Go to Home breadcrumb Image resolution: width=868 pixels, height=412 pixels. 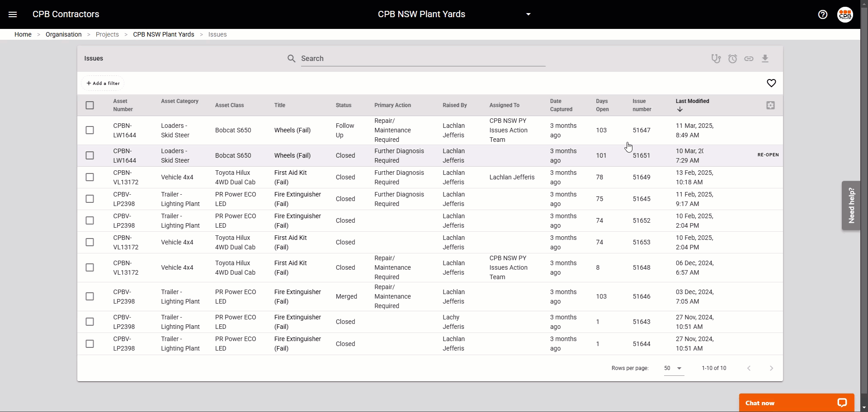23,34
